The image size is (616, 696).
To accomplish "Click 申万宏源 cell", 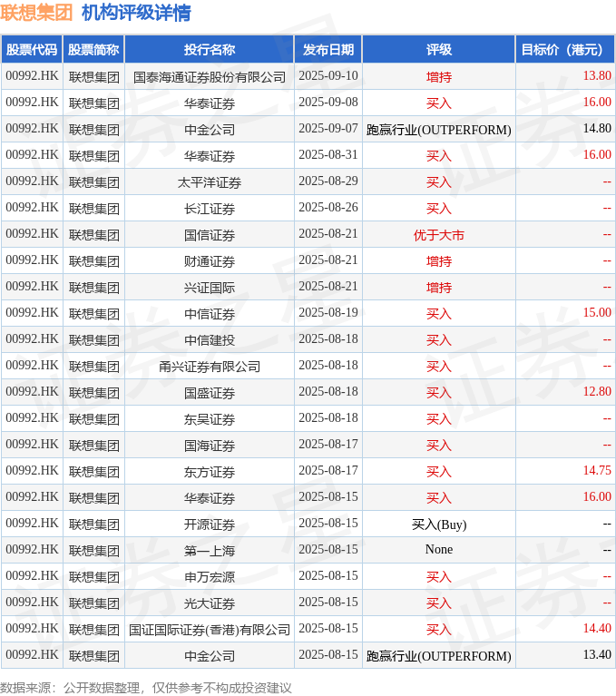I will 210,577.
